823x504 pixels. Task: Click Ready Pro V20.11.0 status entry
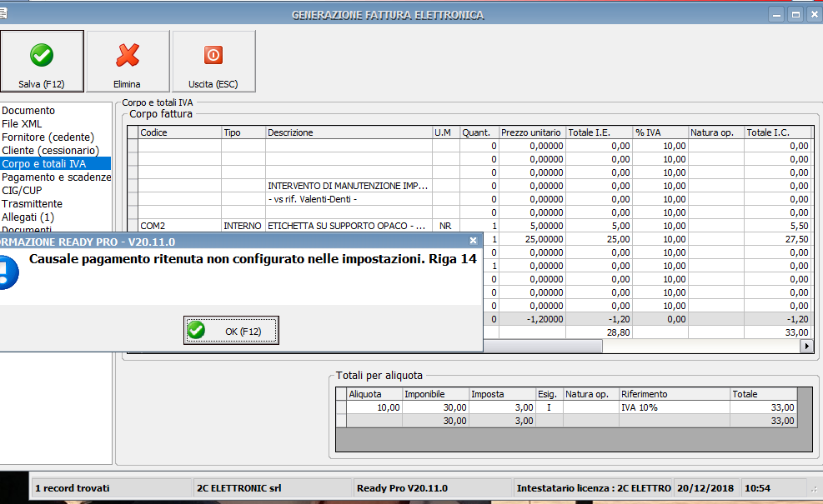tap(433, 488)
